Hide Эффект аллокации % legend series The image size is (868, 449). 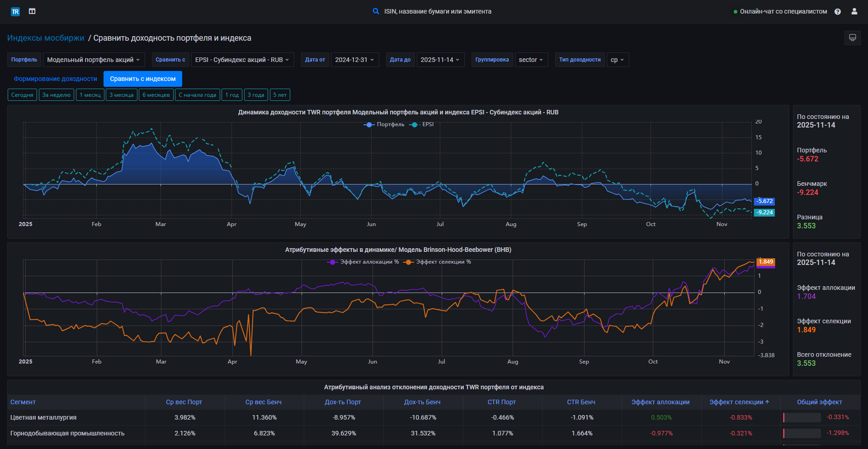[x=363, y=262]
